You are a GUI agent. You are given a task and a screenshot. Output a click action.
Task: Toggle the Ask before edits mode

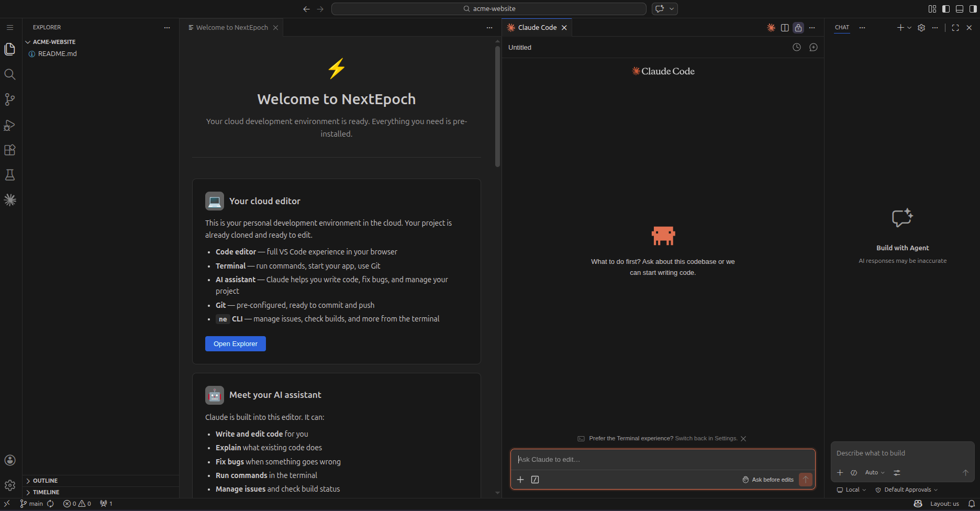(x=768, y=480)
